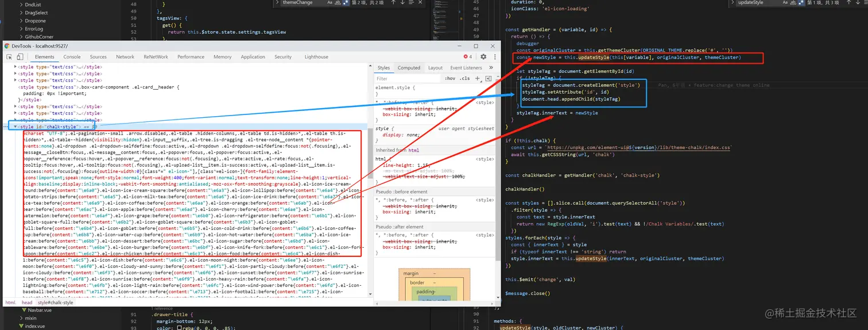Expand replace in themeChange find widget

click(277, 3)
